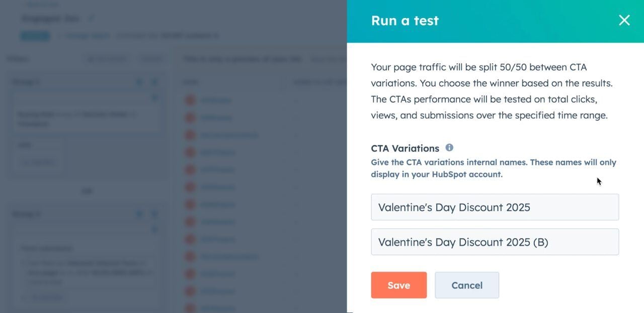Focus the Valentine's Day Discount 2025 (B) field
The width and height of the screenshot is (644, 313).
[x=495, y=242]
